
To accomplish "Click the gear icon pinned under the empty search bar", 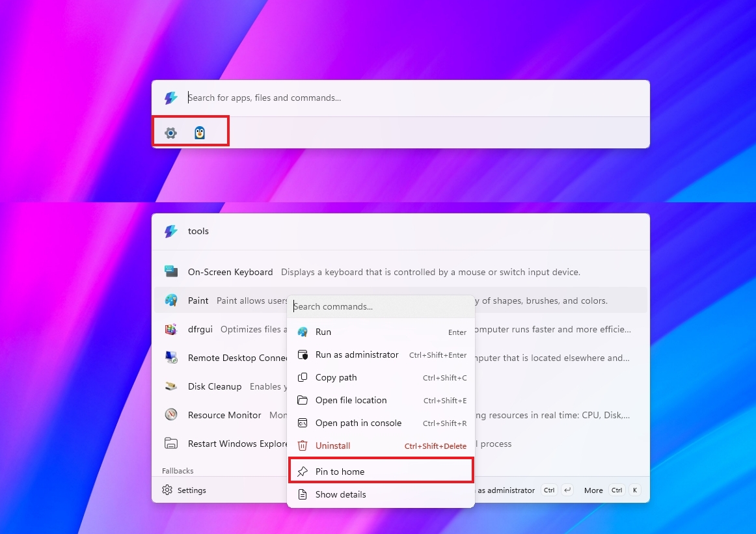I will point(170,133).
